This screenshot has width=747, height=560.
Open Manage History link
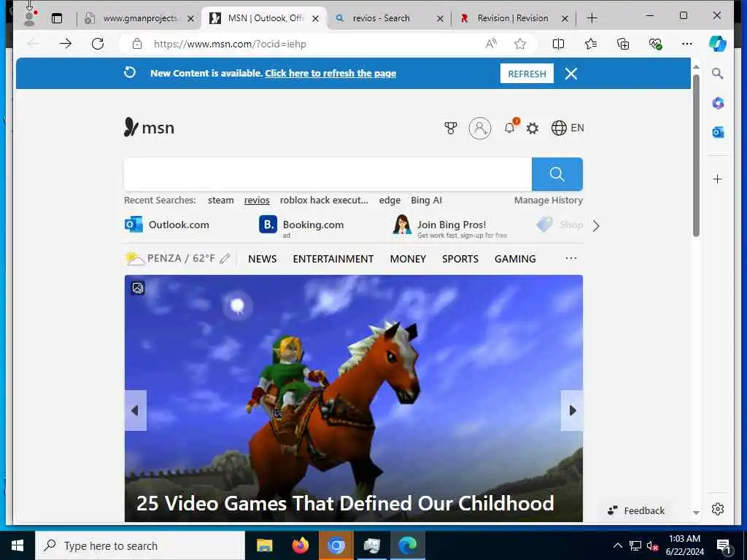(549, 201)
